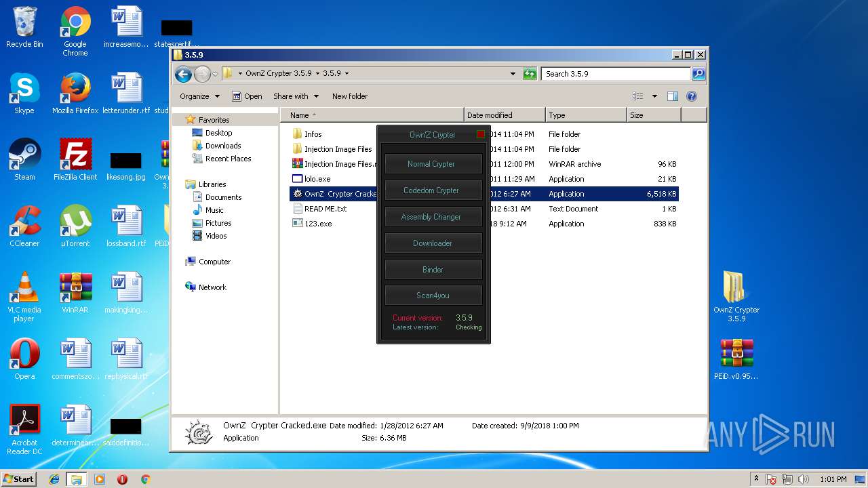The width and height of the screenshot is (868, 488).
Task: Go back in Explorer with the Back arrow
Action: [183, 74]
